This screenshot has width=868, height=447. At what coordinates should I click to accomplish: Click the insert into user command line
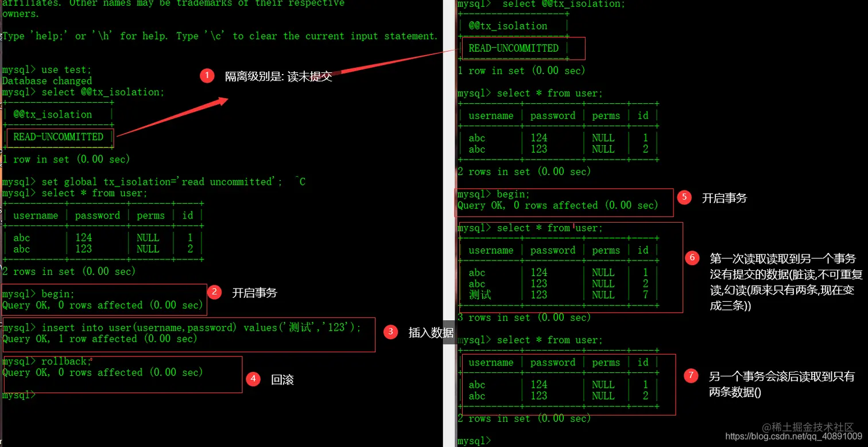181,328
